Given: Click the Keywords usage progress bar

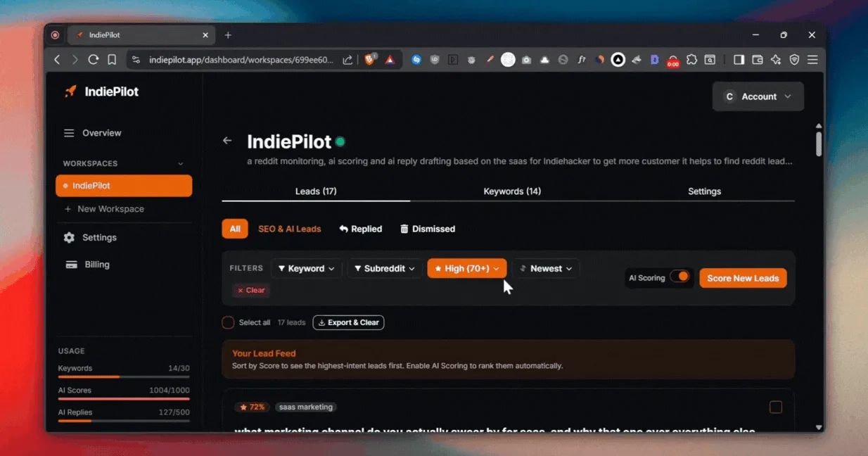Looking at the screenshot, I should 124,377.
